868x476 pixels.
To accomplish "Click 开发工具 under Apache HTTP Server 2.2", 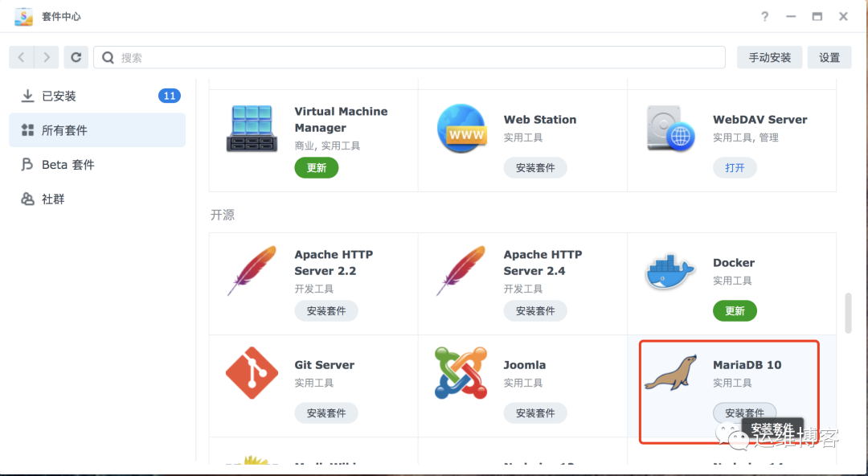I will [314, 289].
